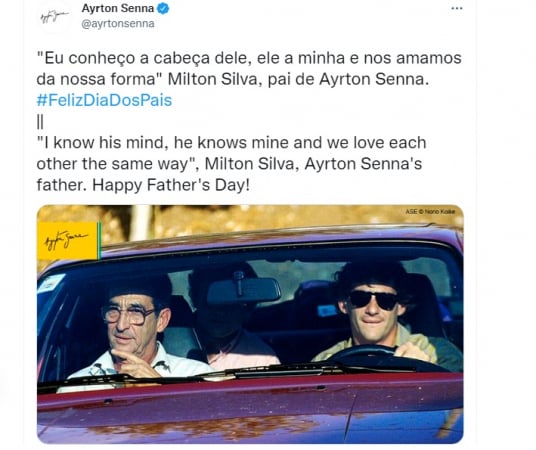The height and width of the screenshot is (450, 536).
Task: Follow the #FelizDiaDosPais hashtag
Action: coord(104,101)
